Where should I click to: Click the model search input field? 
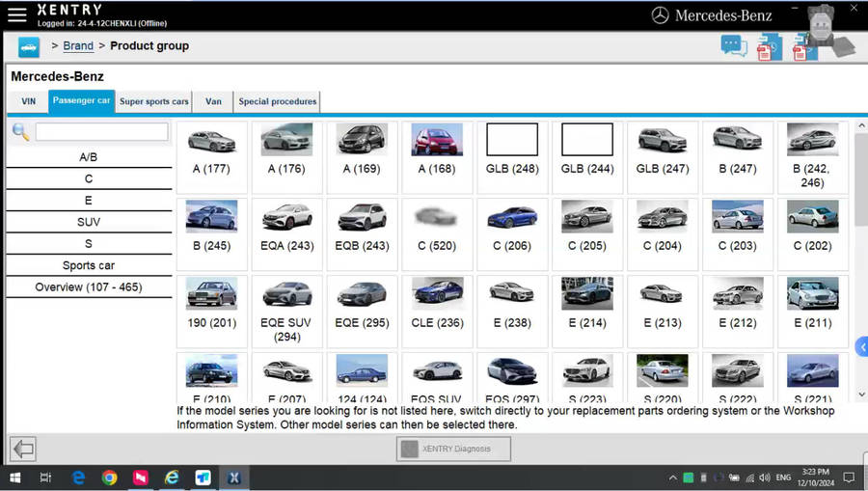102,132
